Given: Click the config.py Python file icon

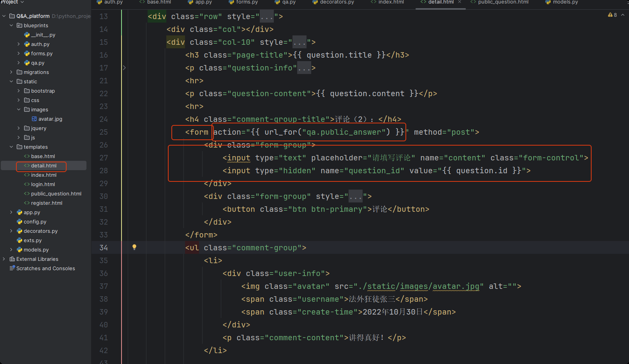Looking at the screenshot, I should (x=19, y=222).
